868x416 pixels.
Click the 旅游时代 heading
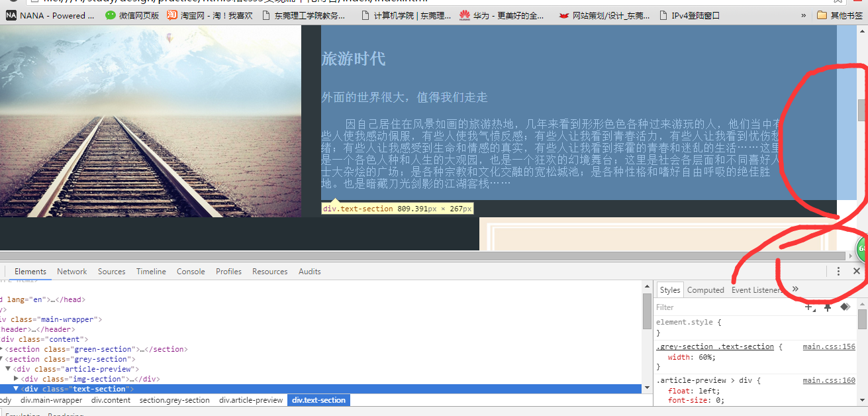click(x=353, y=59)
